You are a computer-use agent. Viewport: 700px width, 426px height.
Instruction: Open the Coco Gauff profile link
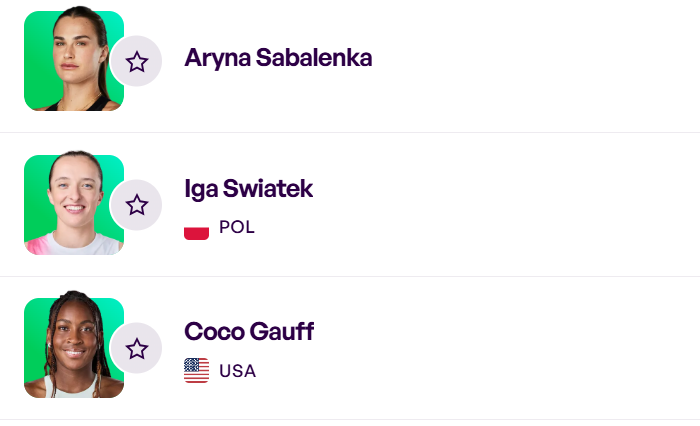[x=249, y=332]
